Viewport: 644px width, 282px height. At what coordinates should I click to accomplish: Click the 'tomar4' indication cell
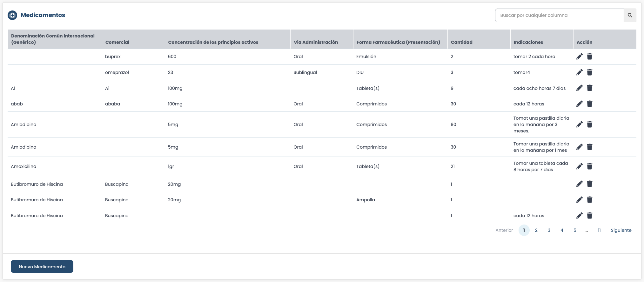tap(522, 72)
